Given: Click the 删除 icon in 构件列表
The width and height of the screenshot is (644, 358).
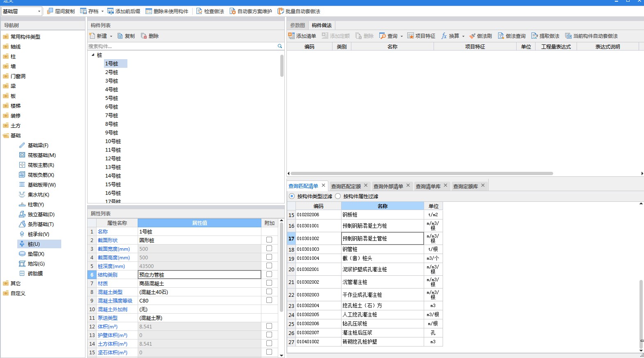Looking at the screenshot, I should 144,36.
